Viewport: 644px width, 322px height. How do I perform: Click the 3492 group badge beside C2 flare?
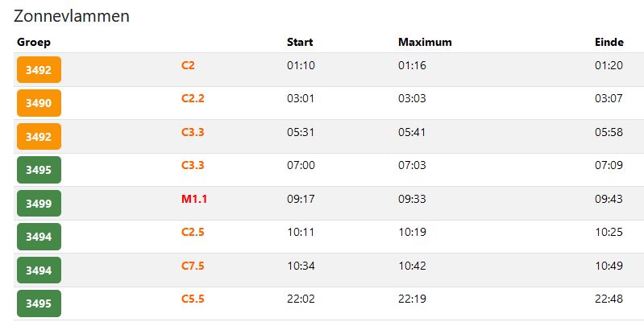click(39, 70)
